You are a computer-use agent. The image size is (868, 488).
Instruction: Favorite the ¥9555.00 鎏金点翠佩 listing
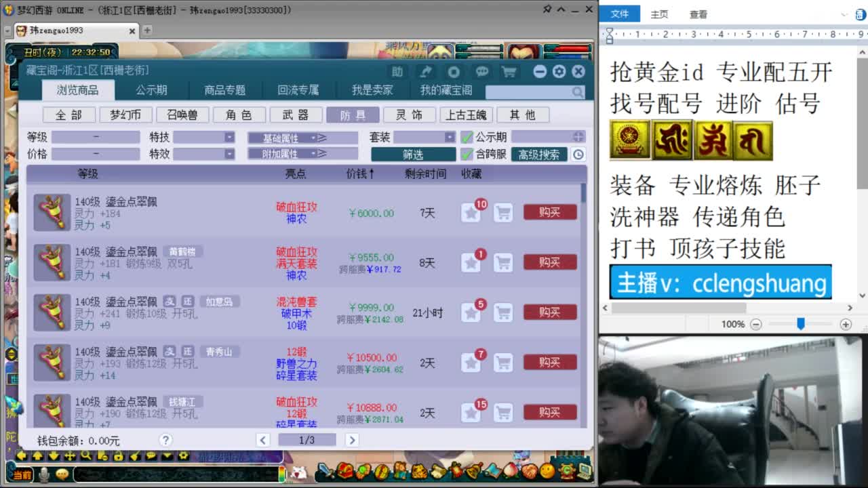point(471,262)
